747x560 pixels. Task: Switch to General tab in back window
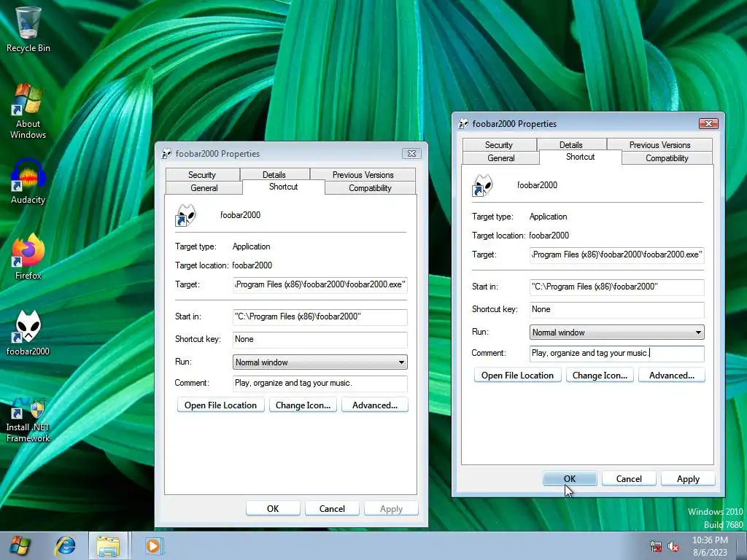pos(204,188)
